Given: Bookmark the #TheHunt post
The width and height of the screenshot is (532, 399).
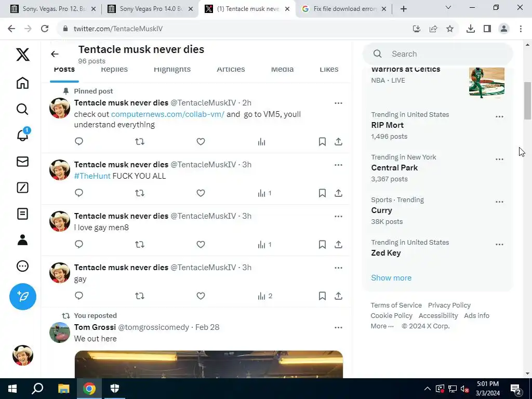Looking at the screenshot, I should click(x=322, y=193).
